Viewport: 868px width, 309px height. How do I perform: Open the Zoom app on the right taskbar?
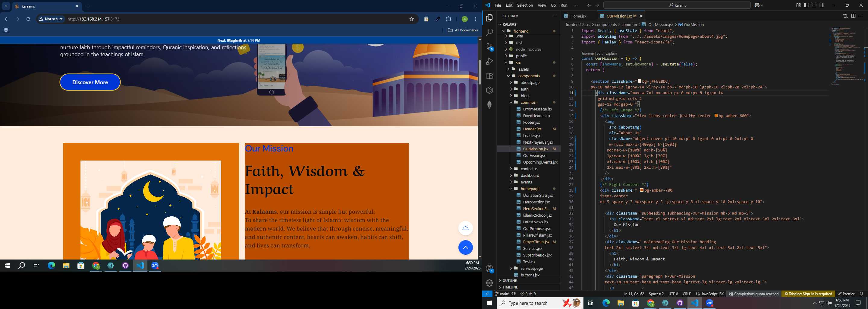[709, 303]
